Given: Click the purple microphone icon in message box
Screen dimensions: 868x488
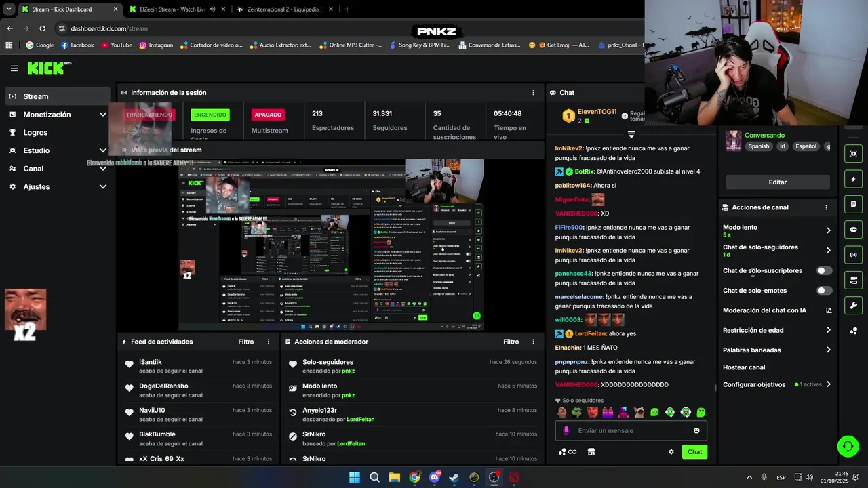Looking at the screenshot, I should click(567, 430).
